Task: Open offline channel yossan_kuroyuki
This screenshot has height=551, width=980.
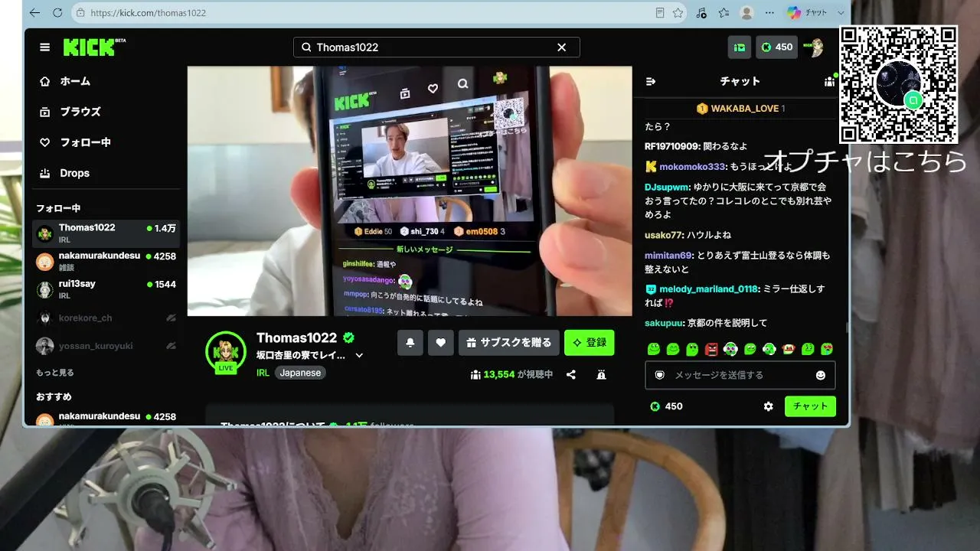Action: (x=106, y=346)
